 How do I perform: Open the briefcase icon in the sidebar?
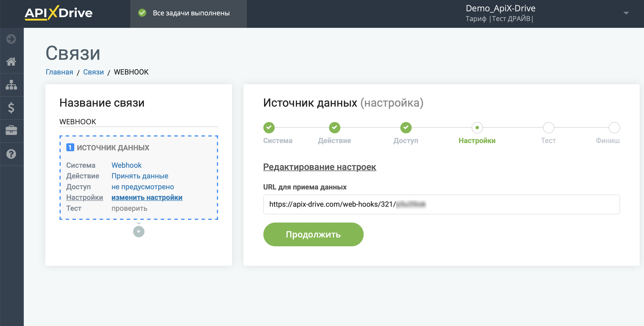coord(11,130)
